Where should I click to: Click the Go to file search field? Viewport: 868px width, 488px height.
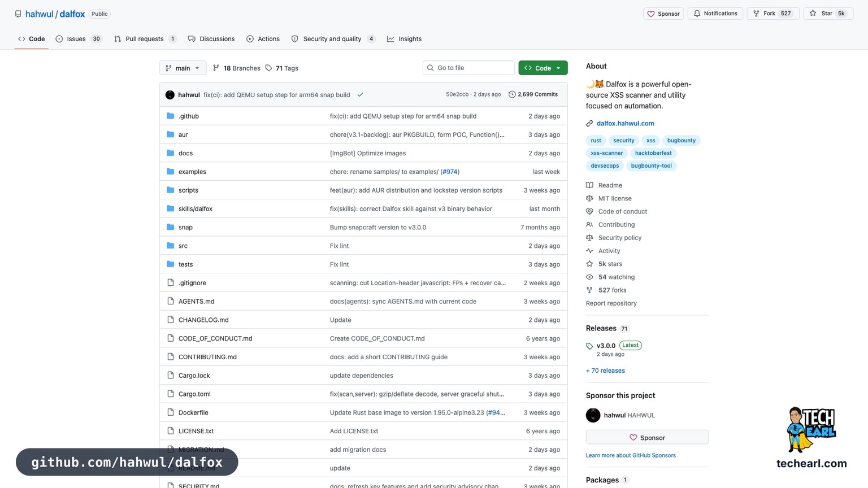(468, 68)
